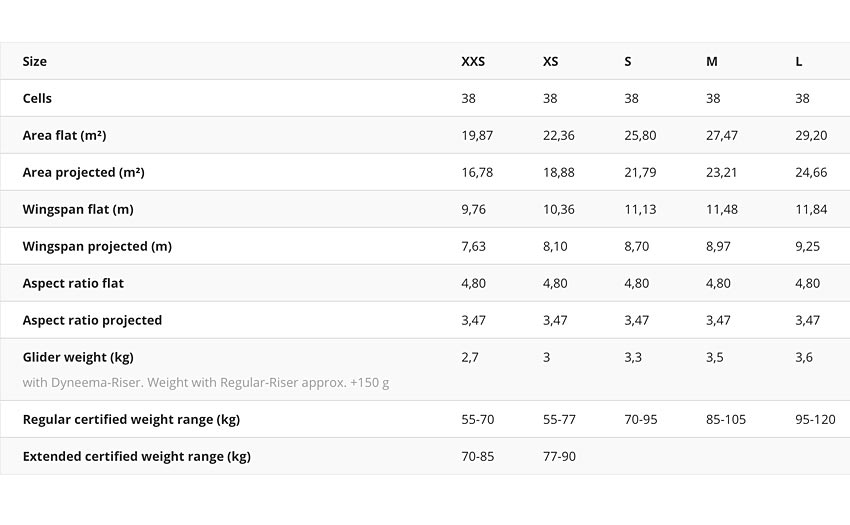
Task: Click the S size column header
Action: click(x=628, y=61)
